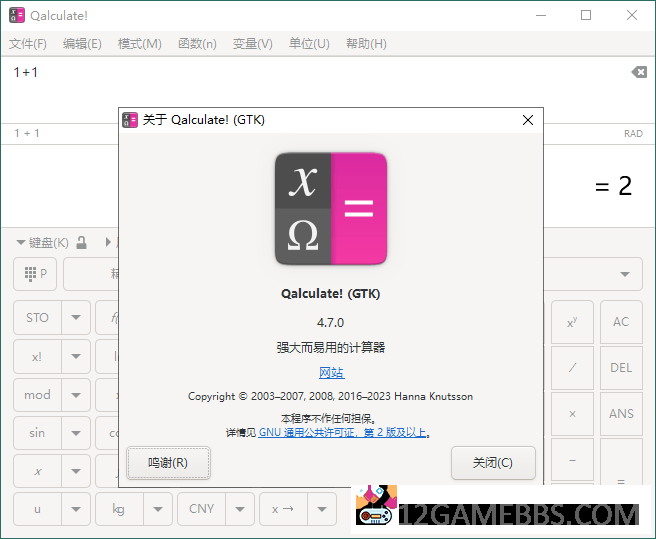Open the sin dropdown arrow
This screenshot has width=656, height=539.
point(76,433)
